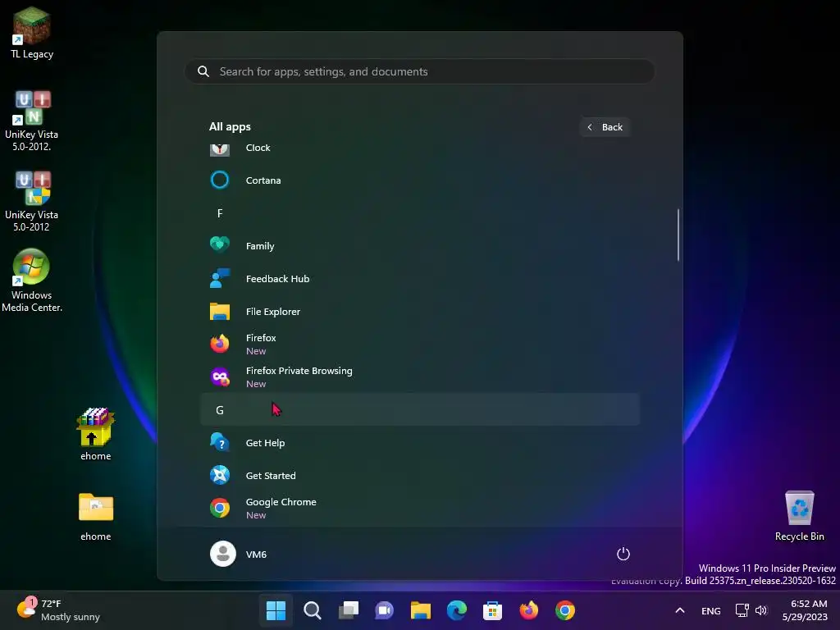Select the UniKey Vista 5.0-2012. shortcut
Image resolution: width=840 pixels, height=630 pixels.
coord(32,121)
